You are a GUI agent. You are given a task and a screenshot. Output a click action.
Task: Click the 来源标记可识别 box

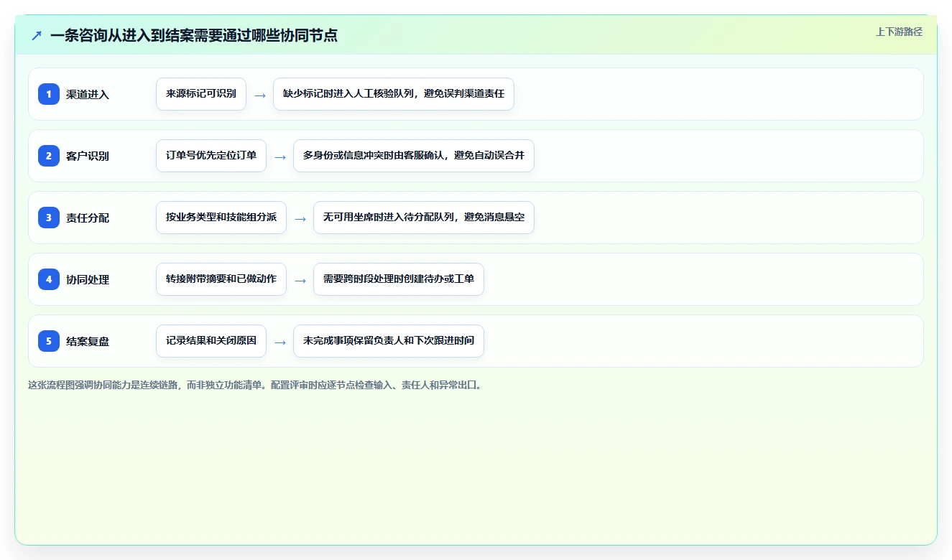click(201, 94)
